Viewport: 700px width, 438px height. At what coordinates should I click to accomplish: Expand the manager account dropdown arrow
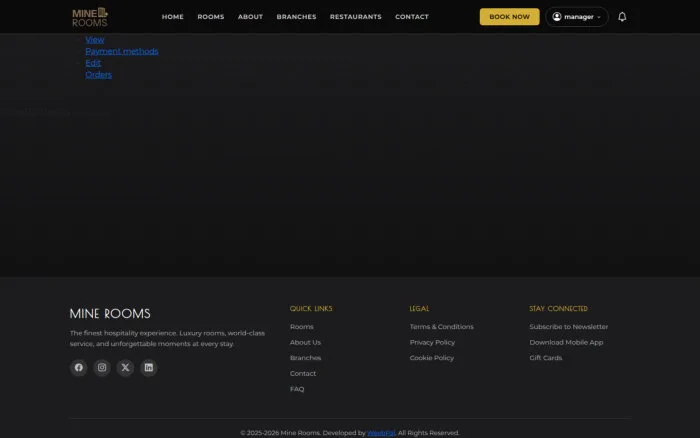pos(599,17)
